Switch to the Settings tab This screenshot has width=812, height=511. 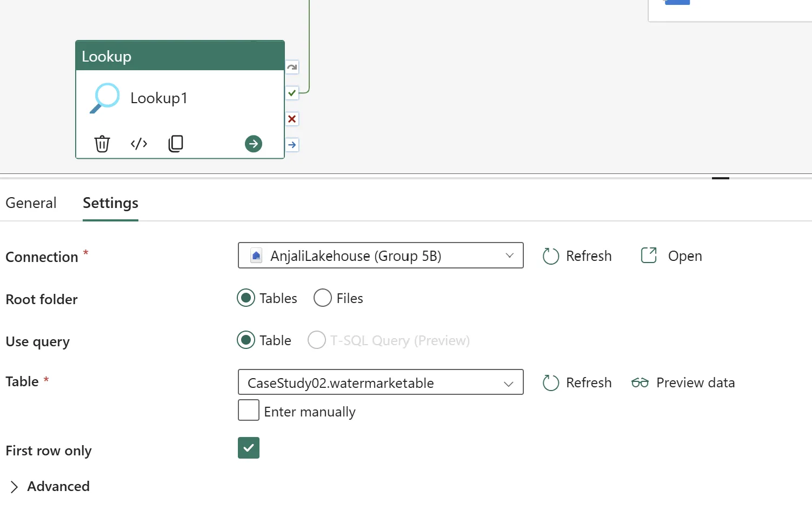tap(110, 203)
